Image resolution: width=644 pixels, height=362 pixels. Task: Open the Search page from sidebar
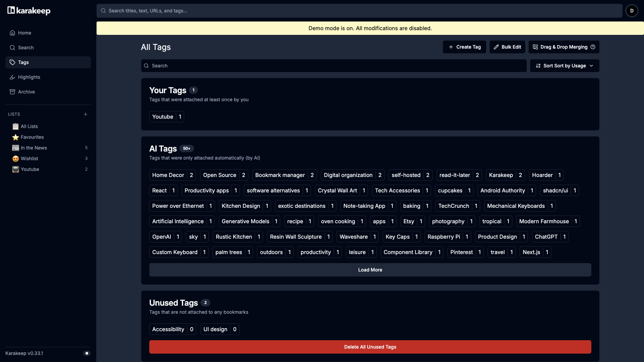pos(48,48)
